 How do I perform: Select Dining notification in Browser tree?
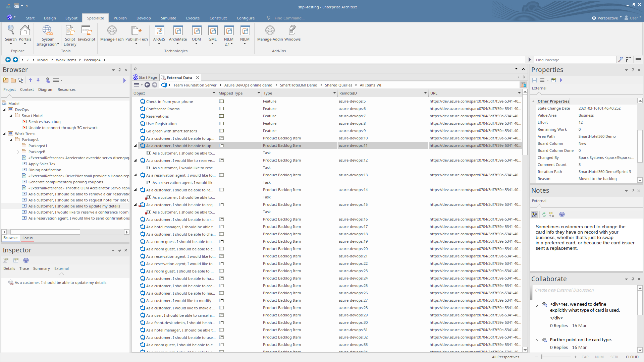pyautogui.click(x=45, y=170)
